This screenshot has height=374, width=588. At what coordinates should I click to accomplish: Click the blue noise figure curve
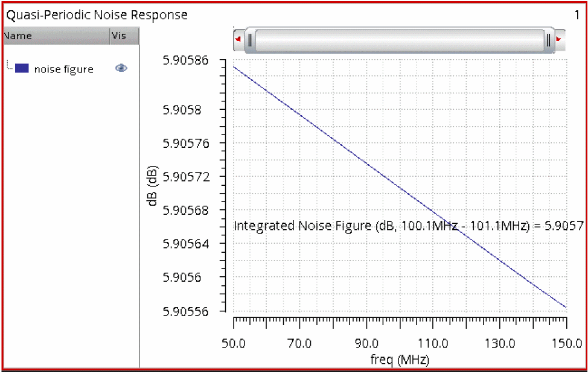(400, 187)
